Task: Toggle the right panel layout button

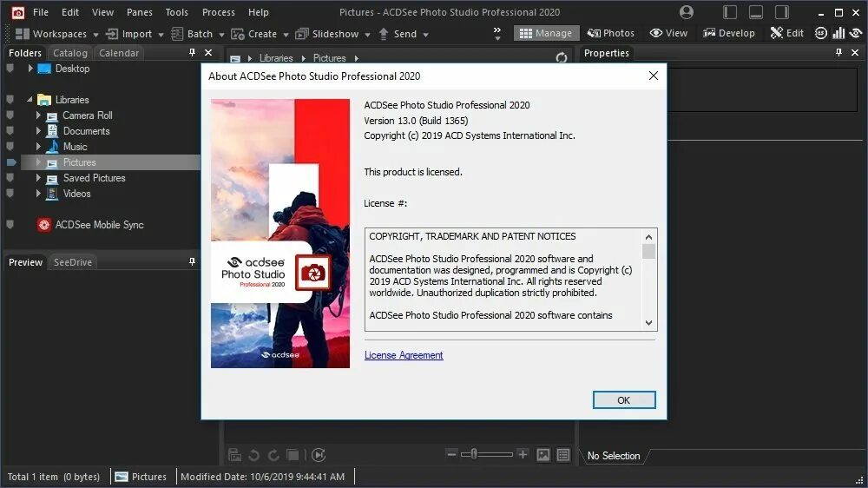Action: click(x=782, y=12)
